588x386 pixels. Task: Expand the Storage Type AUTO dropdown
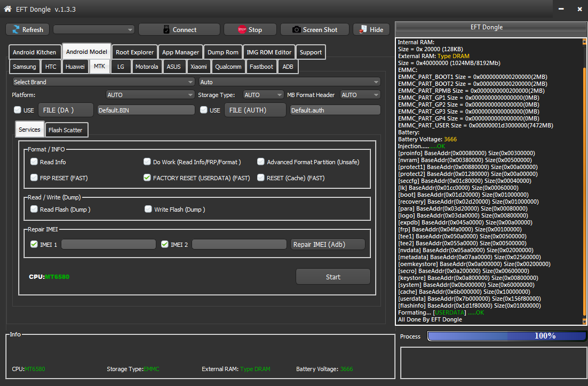point(263,95)
